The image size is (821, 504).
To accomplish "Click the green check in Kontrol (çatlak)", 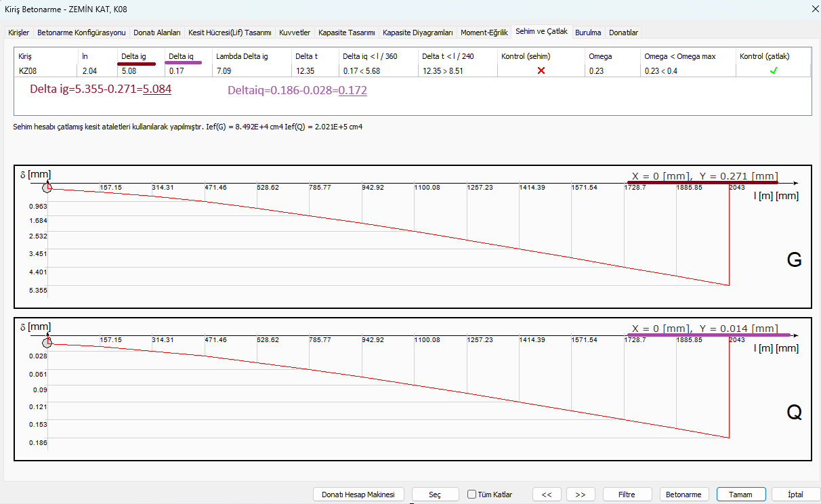I will click(x=773, y=70).
